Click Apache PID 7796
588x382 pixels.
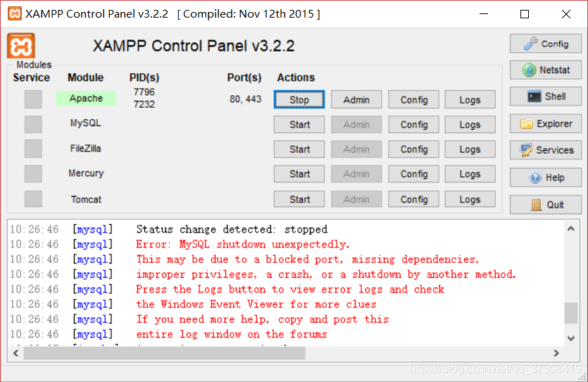[x=144, y=92]
